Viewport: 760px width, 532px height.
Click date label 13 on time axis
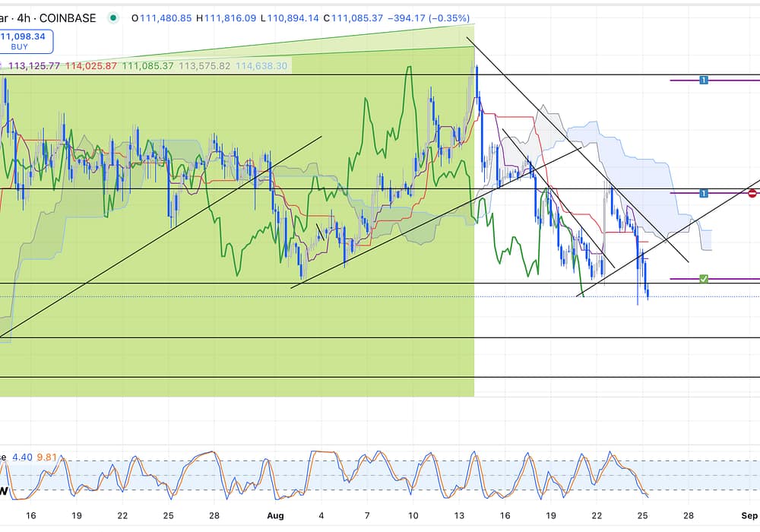pos(459,515)
